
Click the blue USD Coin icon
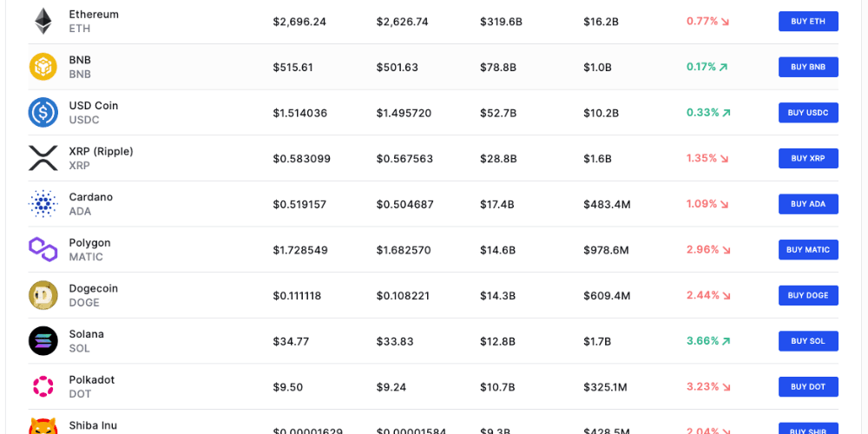pyautogui.click(x=43, y=113)
